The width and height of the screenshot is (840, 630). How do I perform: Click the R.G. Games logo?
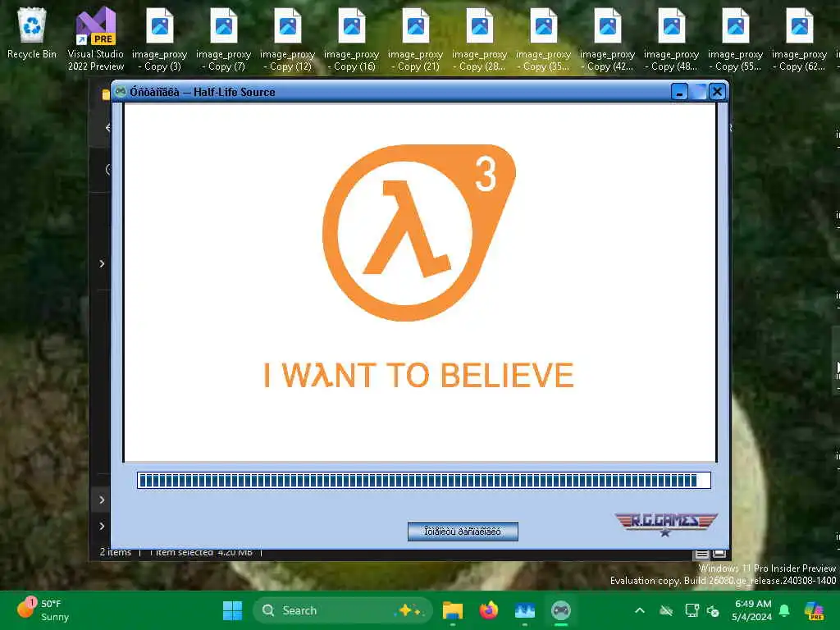coord(666,524)
